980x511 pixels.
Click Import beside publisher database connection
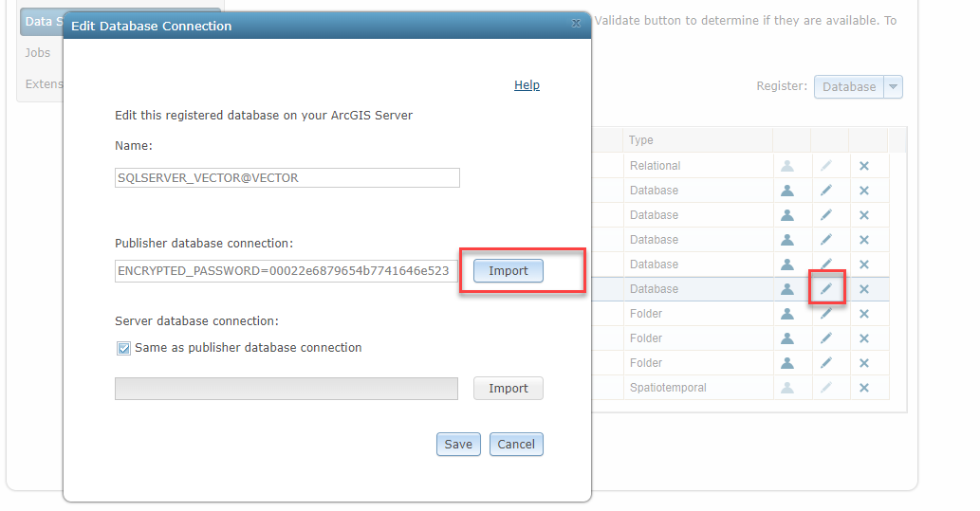pyautogui.click(x=508, y=271)
